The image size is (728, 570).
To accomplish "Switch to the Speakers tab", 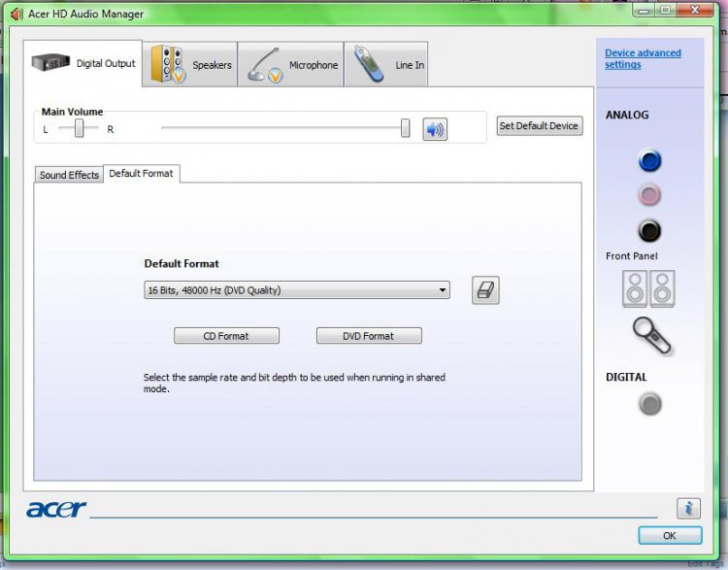I will [x=190, y=64].
